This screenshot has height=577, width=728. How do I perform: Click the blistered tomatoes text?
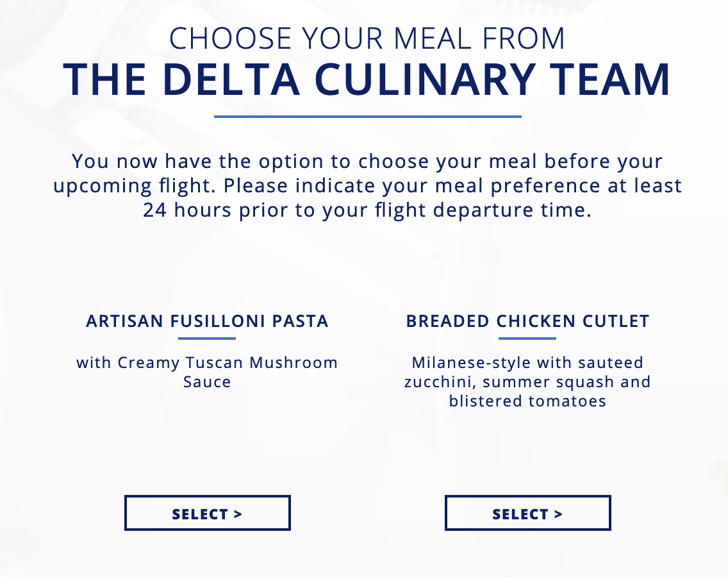pyautogui.click(x=527, y=401)
